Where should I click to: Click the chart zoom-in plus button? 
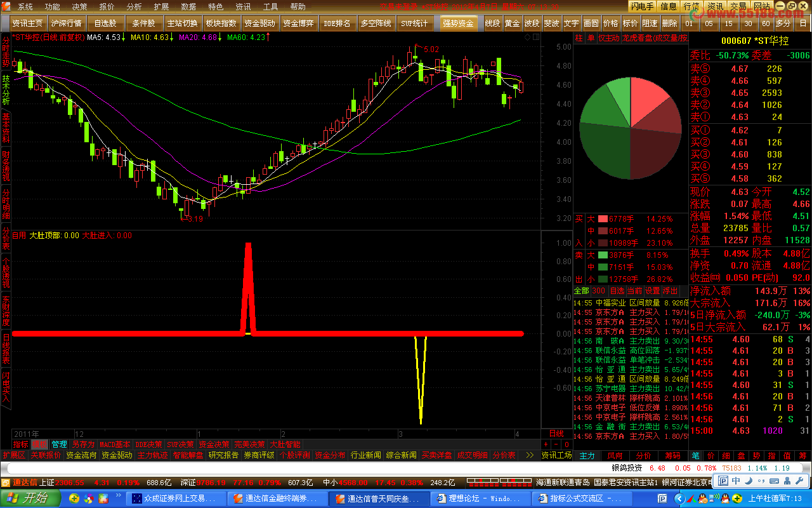546,444
